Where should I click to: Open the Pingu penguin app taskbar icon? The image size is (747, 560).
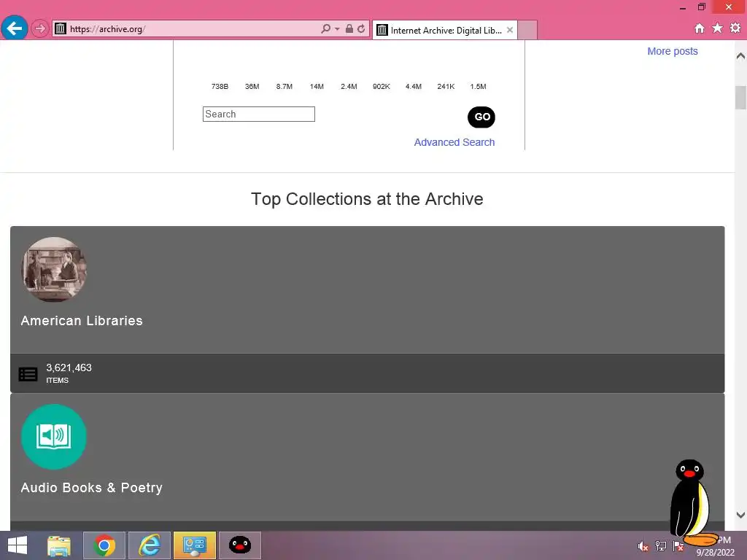tap(240, 545)
